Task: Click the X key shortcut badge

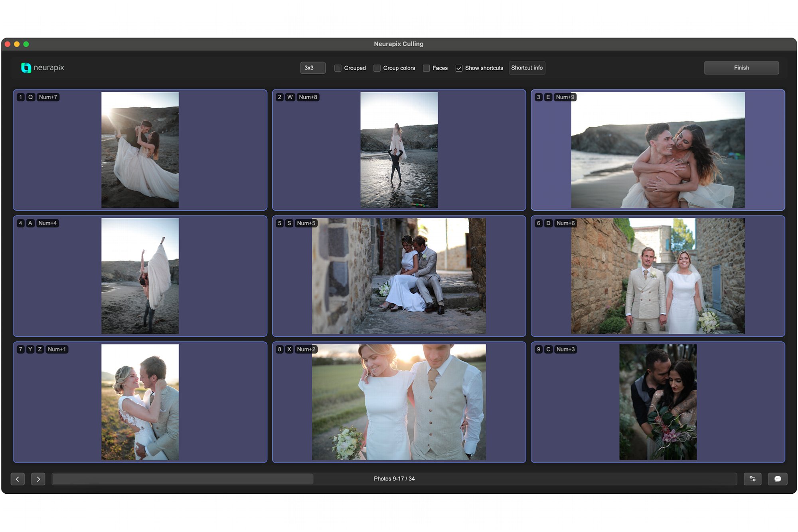Action: pyautogui.click(x=289, y=349)
